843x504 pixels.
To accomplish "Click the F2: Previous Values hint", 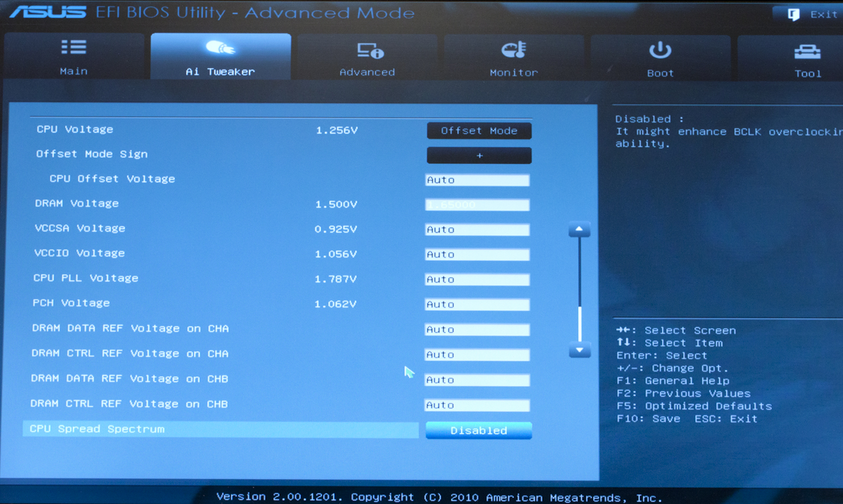I will pyautogui.click(x=684, y=393).
